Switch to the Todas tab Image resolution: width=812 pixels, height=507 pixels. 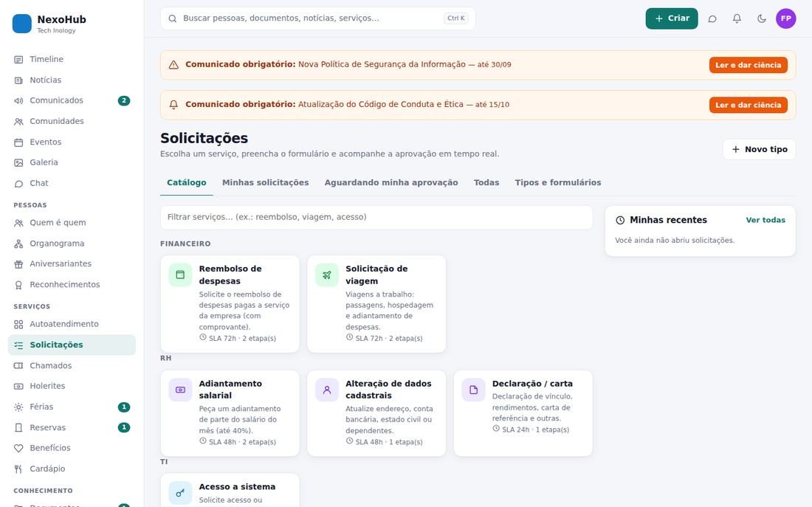[x=486, y=182]
